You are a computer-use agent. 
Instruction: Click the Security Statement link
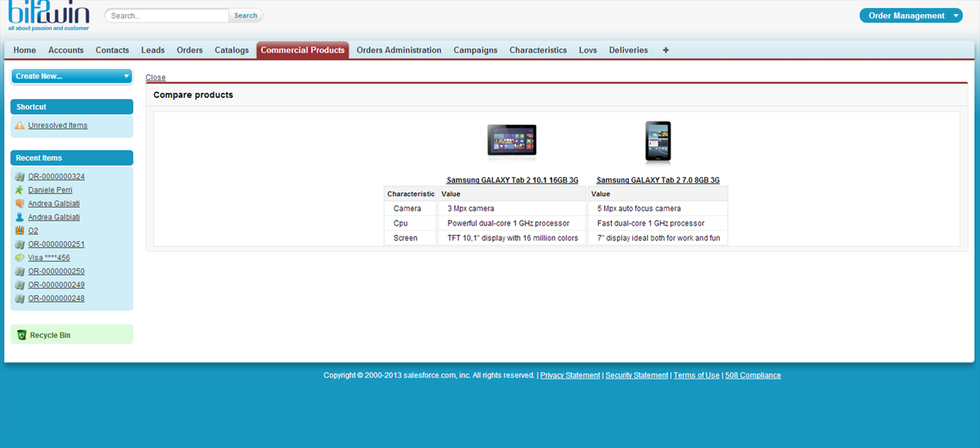click(x=637, y=376)
